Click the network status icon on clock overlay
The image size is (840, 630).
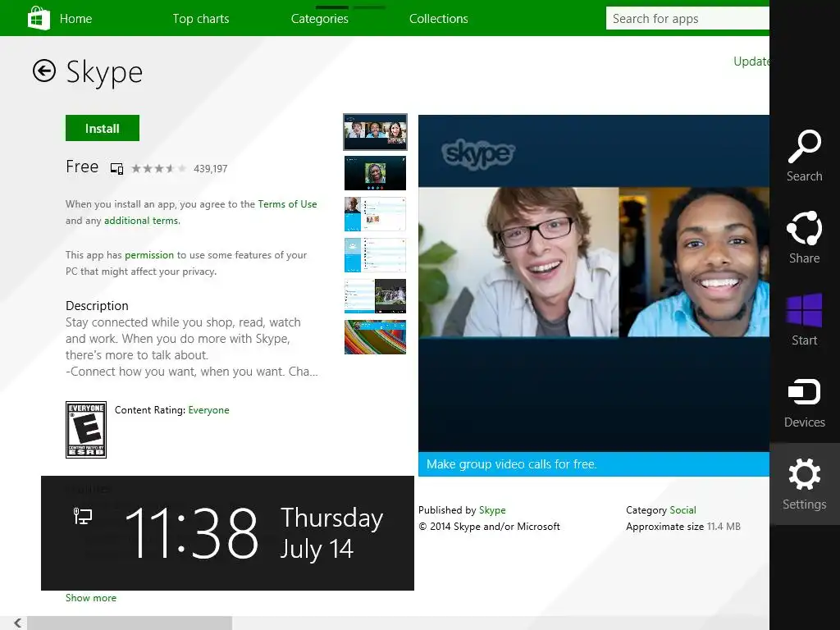click(x=83, y=516)
